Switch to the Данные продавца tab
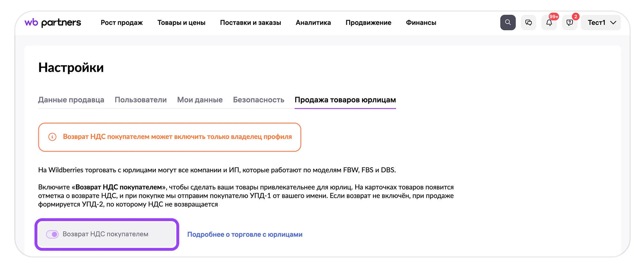Screen dimensions: 644x268 pos(71,100)
